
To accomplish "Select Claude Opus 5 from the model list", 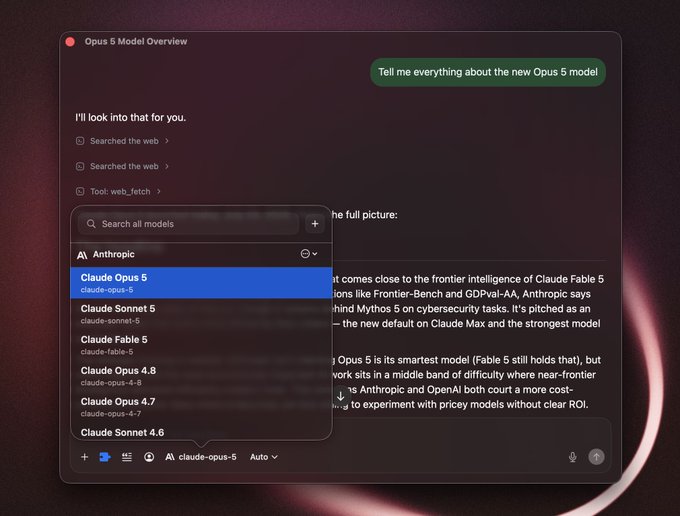I will pos(201,283).
